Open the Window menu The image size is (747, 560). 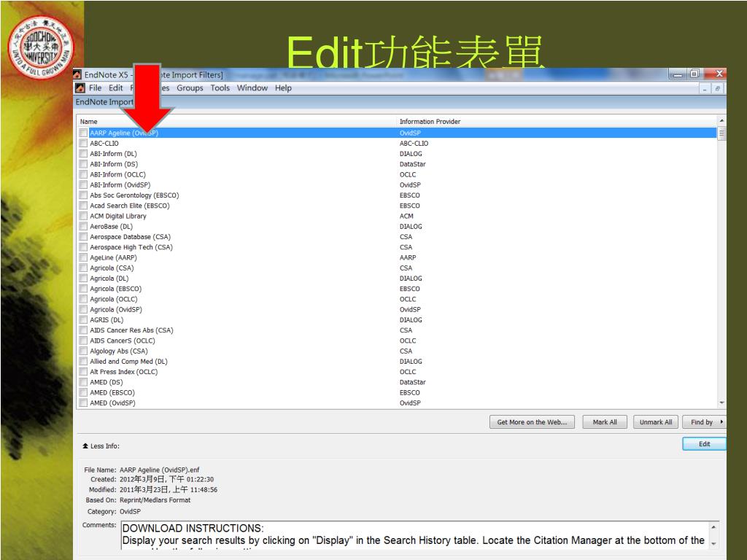coord(252,88)
